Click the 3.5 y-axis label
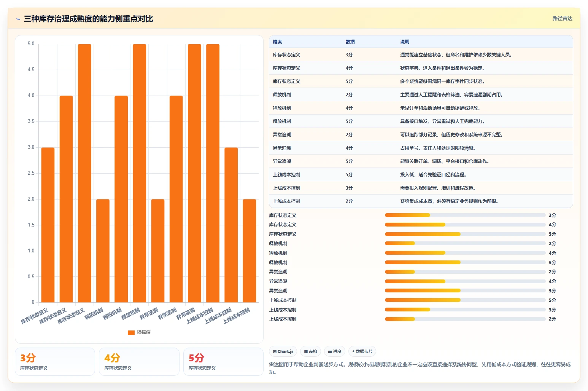The height and width of the screenshot is (391, 588). click(31, 121)
